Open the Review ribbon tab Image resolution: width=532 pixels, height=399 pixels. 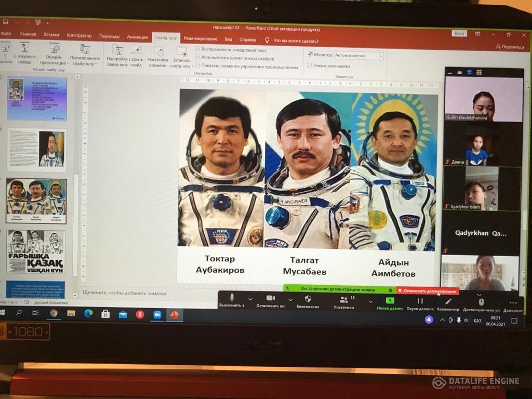point(201,39)
